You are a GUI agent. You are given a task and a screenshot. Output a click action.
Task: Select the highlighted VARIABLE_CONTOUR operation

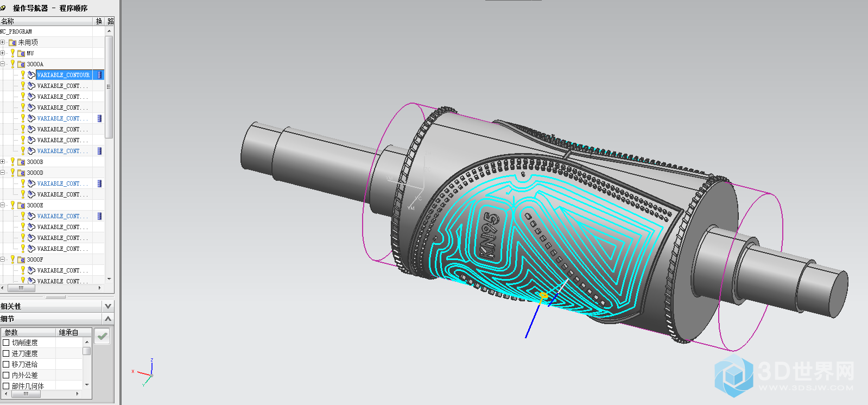pos(64,75)
